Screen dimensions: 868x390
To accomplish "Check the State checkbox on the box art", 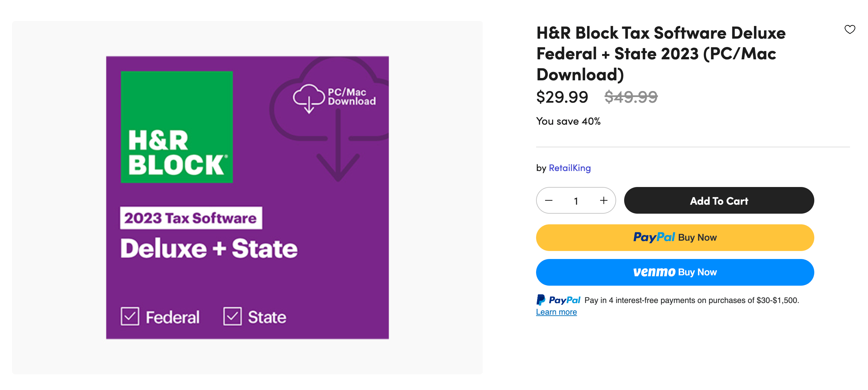I will tap(233, 317).
